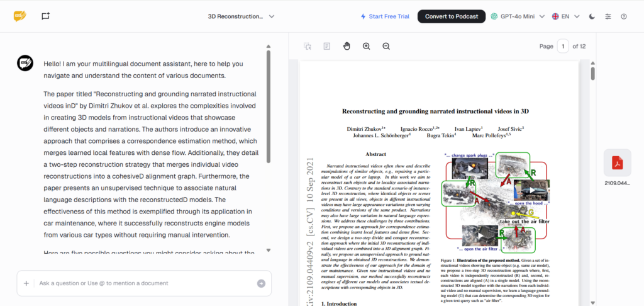Open the GPT-4o Mini model selector
This screenshot has height=306, width=644.
point(518,16)
